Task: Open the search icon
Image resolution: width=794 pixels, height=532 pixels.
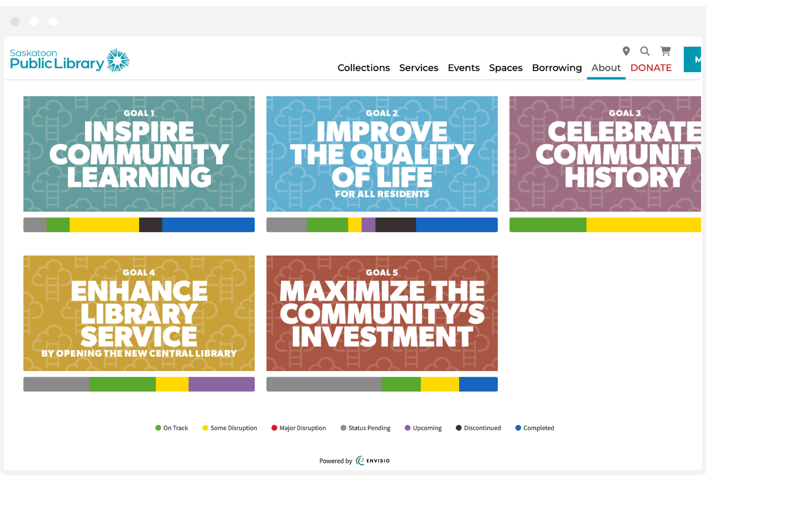Action: pos(645,51)
